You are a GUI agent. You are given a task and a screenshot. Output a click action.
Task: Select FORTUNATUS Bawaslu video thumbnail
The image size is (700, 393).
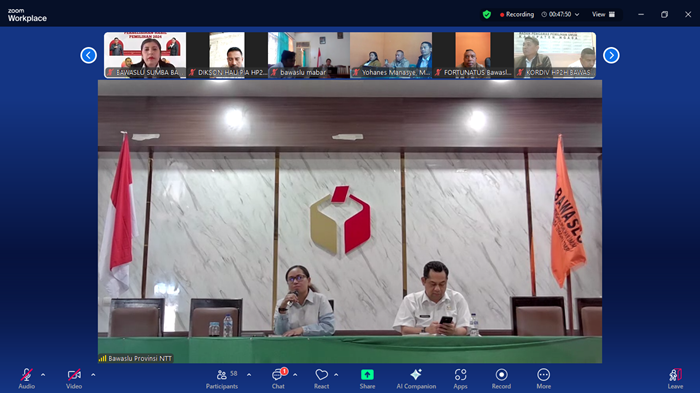coord(473,55)
